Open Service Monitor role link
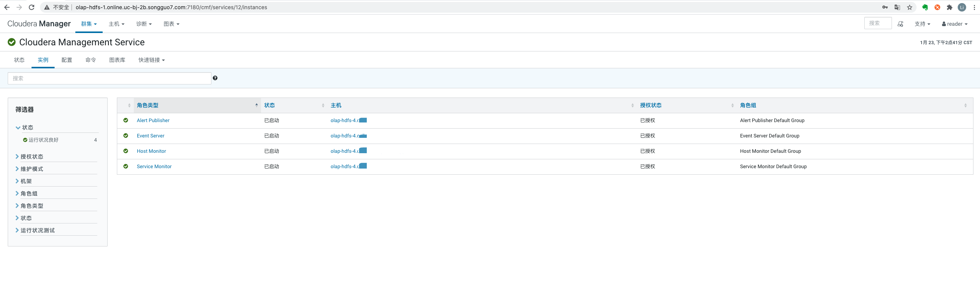Screen dimensions: 980x306 (x=154, y=166)
